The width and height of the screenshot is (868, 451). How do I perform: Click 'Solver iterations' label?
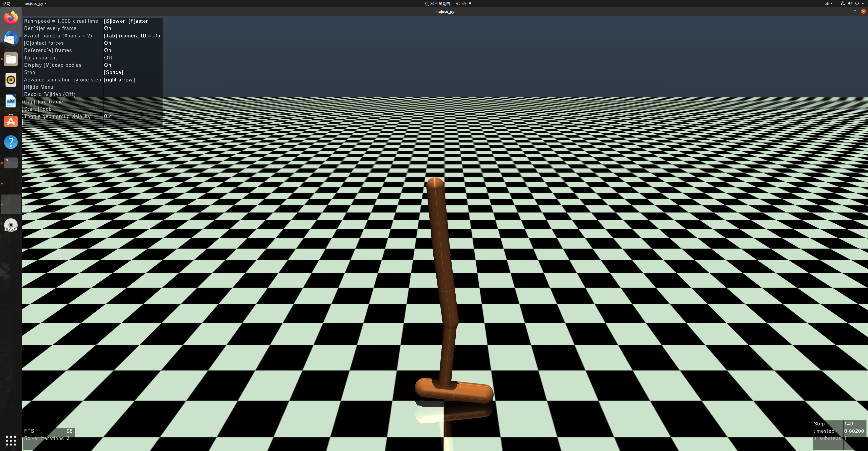pos(44,439)
